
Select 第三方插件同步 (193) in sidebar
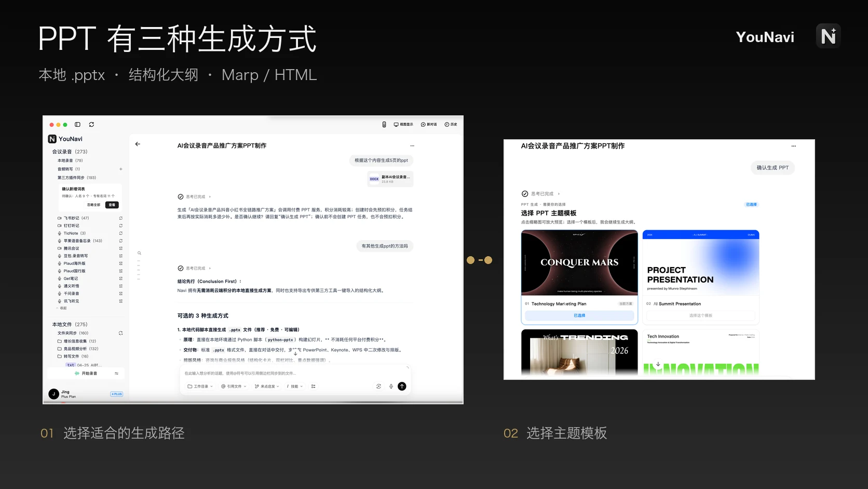click(x=77, y=178)
